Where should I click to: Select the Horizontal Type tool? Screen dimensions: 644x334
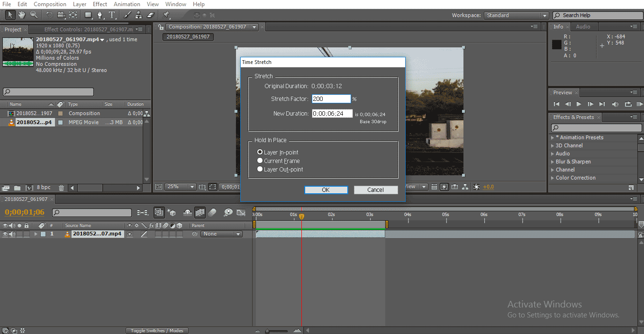click(112, 15)
